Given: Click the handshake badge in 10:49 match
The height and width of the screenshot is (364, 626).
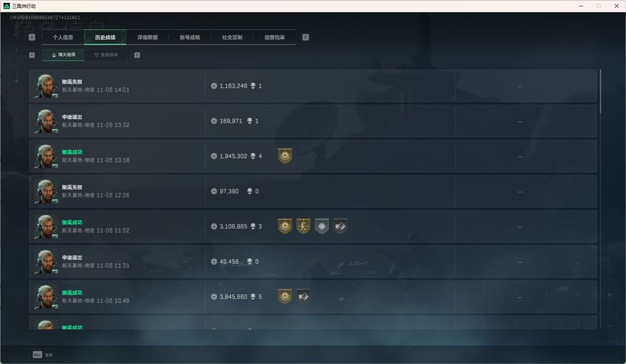Looking at the screenshot, I should pyautogui.click(x=303, y=296).
